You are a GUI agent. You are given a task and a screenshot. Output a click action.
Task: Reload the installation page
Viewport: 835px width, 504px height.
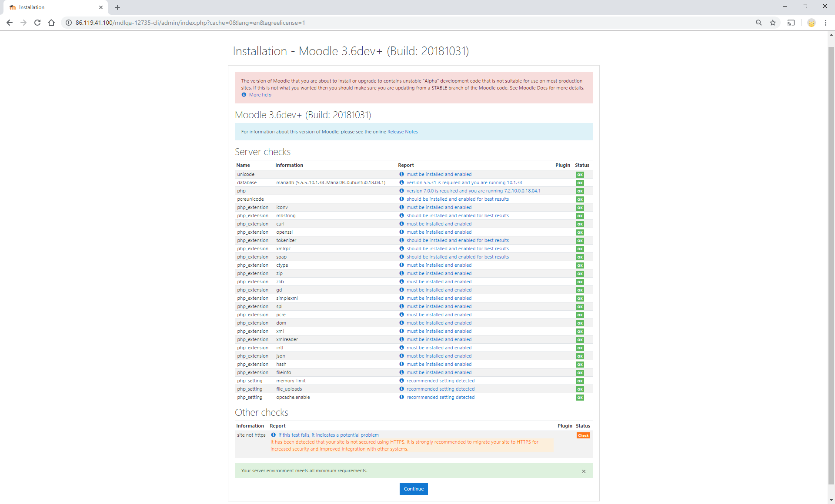pos(37,23)
